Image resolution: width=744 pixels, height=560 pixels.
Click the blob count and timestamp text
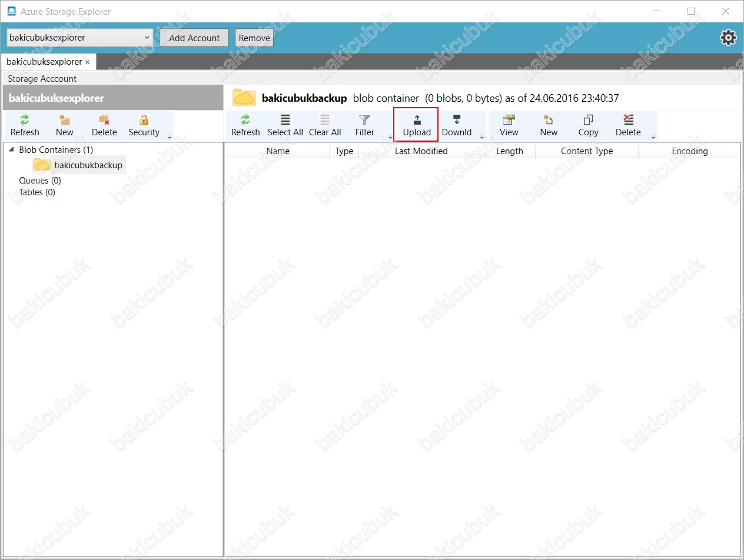[x=522, y=98]
